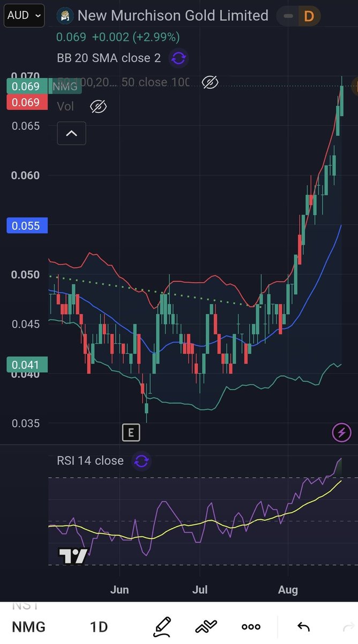Show the hidden Vol indicator
The image size is (358, 644).
point(98,106)
